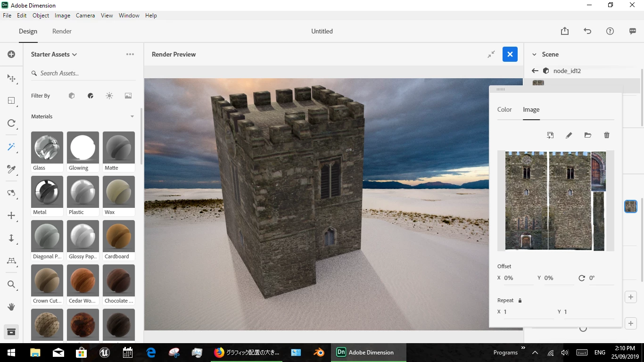Click the Offset X 0% field

tap(518, 278)
